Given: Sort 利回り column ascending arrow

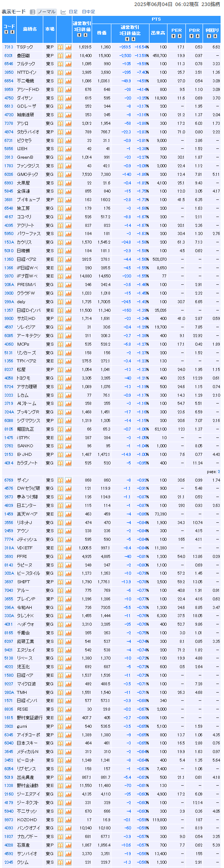Looking at the screenshot, I should 209,36.
